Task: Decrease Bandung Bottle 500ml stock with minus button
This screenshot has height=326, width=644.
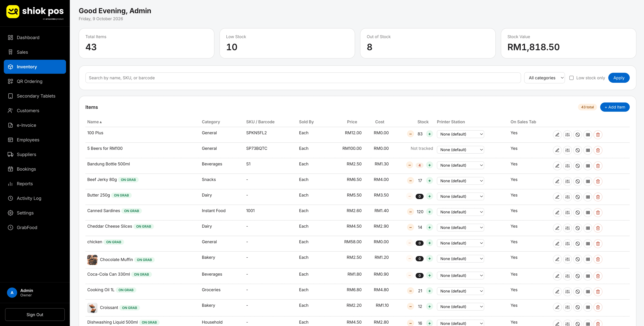Action: 410,165
